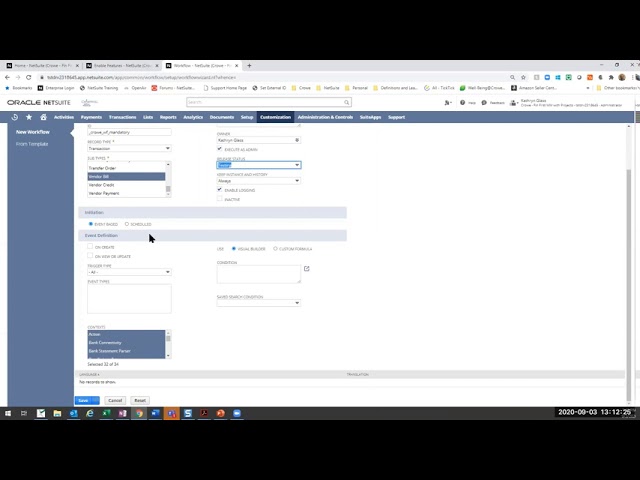Viewport: 640px width, 480px height.
Task: Open Zoom from the taskbar
Action: point(237,413)
